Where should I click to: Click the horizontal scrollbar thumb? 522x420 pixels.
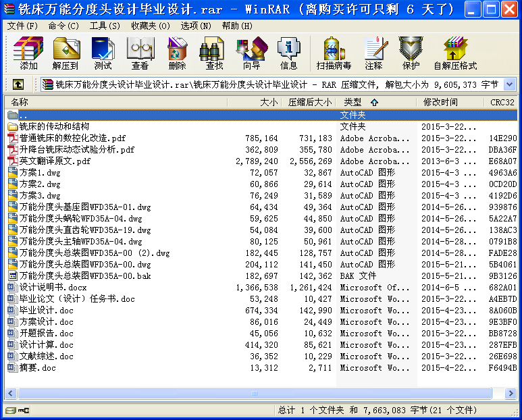coord(254,393)
